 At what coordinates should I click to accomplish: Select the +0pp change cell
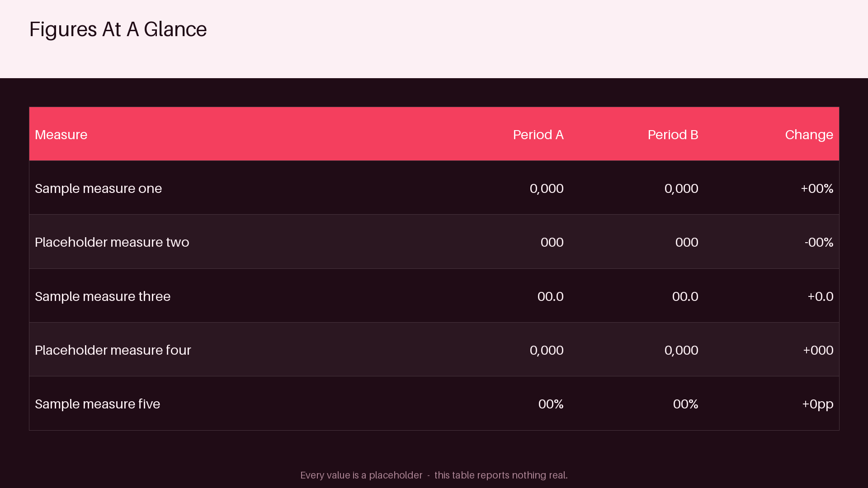[x=817, y=404]
